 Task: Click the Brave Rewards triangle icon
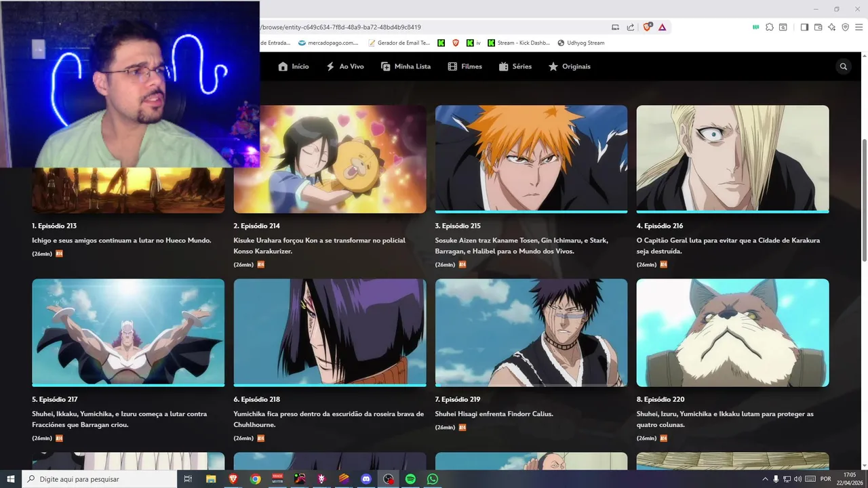[662, 27]
